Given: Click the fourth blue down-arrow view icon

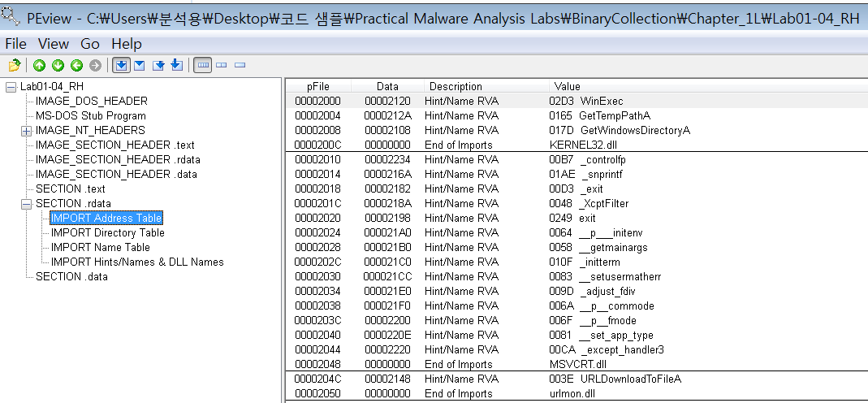Looking at the screenshot, I should click(176, 65).
